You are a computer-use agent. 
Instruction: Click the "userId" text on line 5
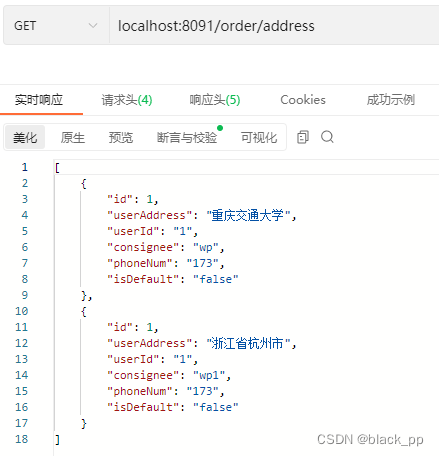point(134,231)
